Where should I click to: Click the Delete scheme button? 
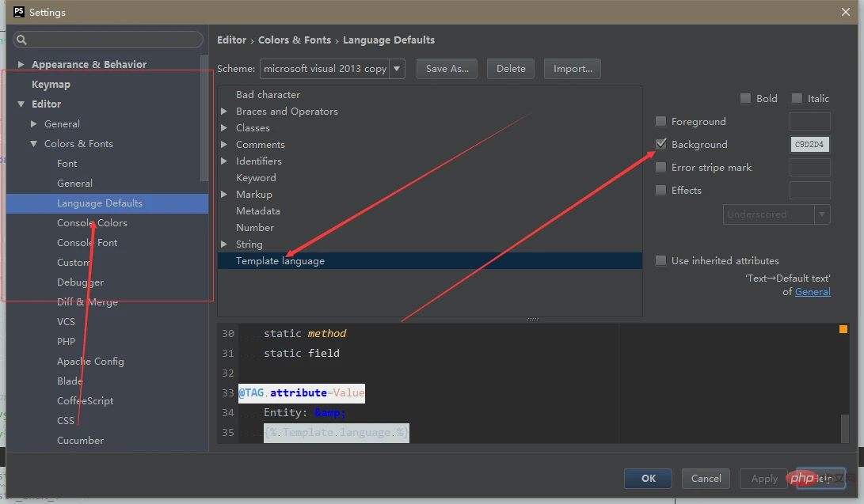point(510,68)
